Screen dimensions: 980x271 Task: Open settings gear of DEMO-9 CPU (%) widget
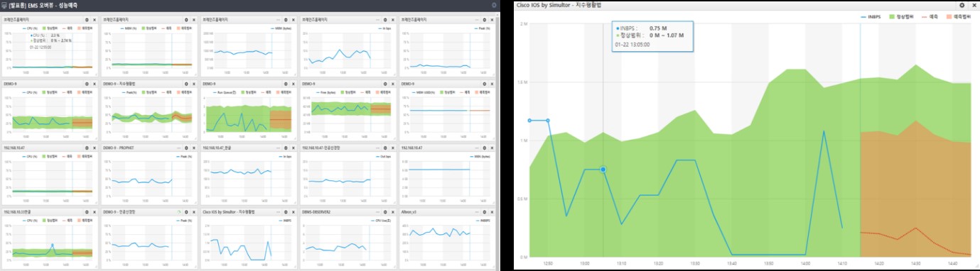(x=86, y=84)
